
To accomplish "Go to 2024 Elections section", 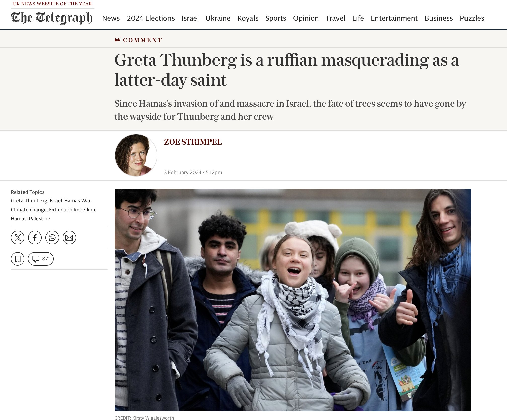I will click(151, 18).
